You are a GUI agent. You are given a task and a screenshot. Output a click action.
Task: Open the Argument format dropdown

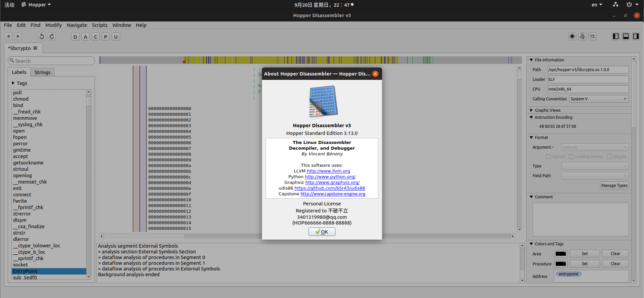[595, 147]
